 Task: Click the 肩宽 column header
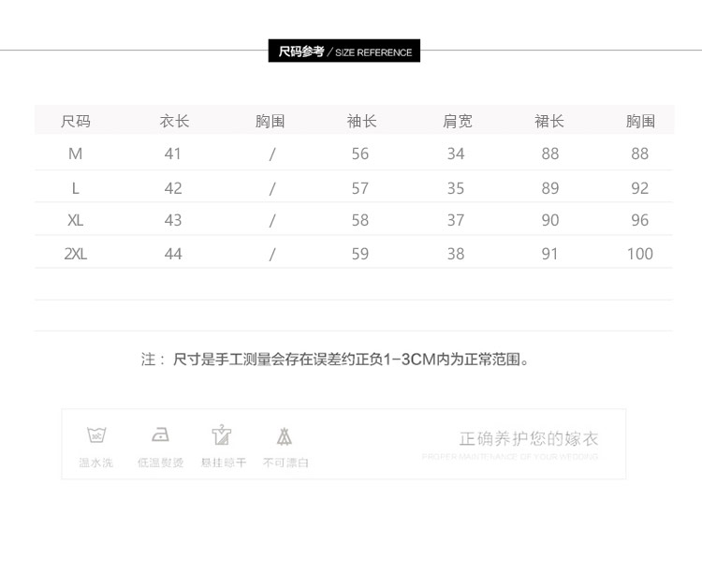click(x=458, y=121)
